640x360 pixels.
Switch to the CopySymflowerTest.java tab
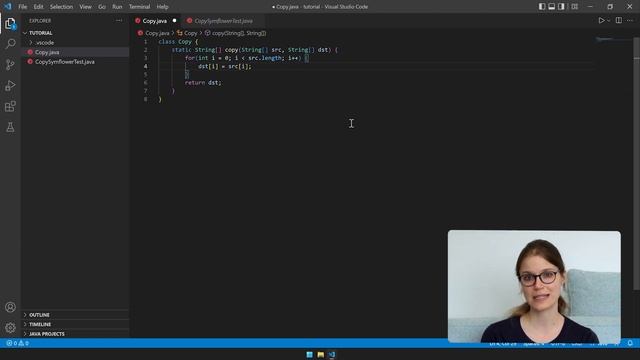[223, 21]
